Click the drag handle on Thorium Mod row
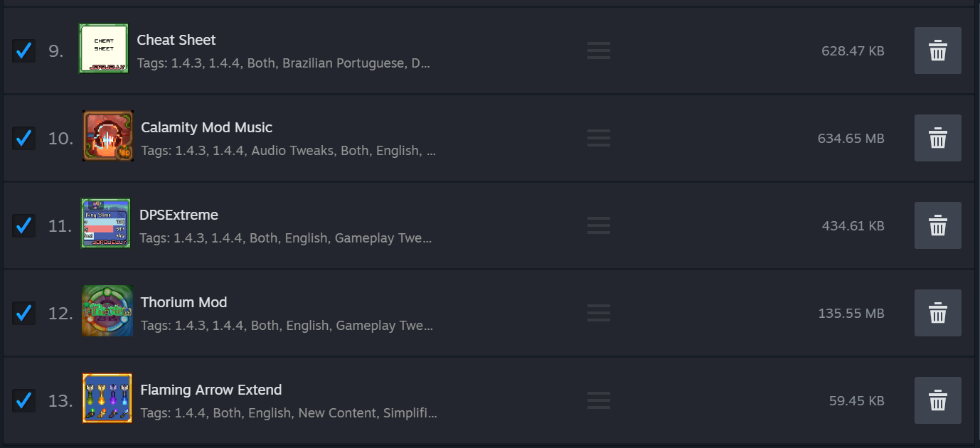The height and width of the screenshot is (448, 980). tap(599, 313)
